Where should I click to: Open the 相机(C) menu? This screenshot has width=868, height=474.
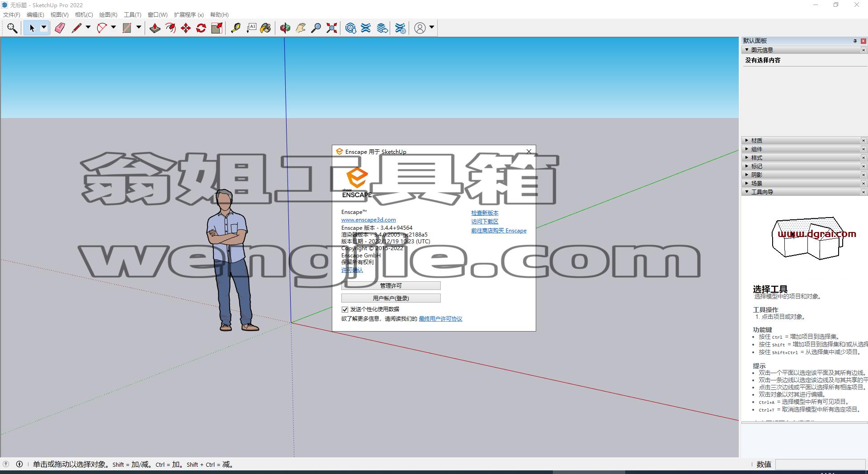[x=84, y=15]
